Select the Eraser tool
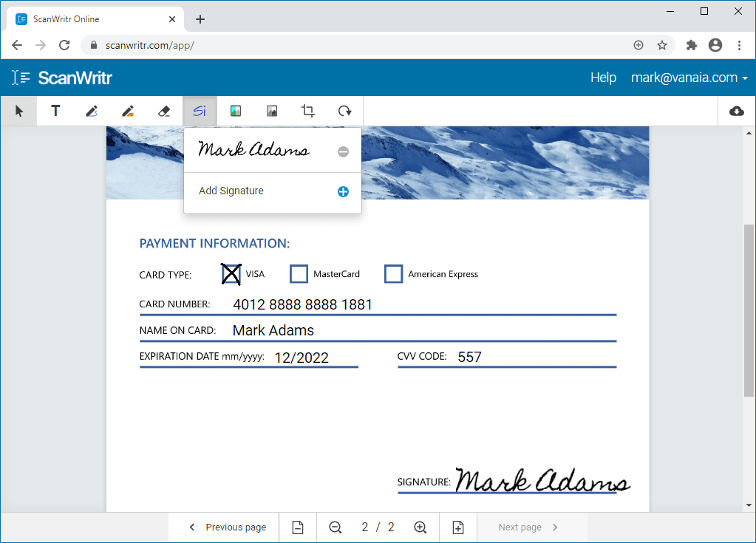756x543 pixels. coord(164,111)
